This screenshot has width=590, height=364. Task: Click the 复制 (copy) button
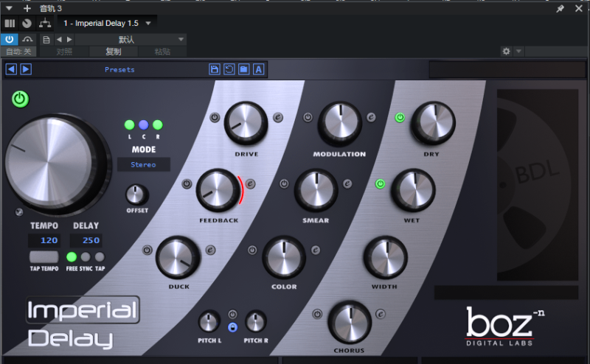coord(113,52)
